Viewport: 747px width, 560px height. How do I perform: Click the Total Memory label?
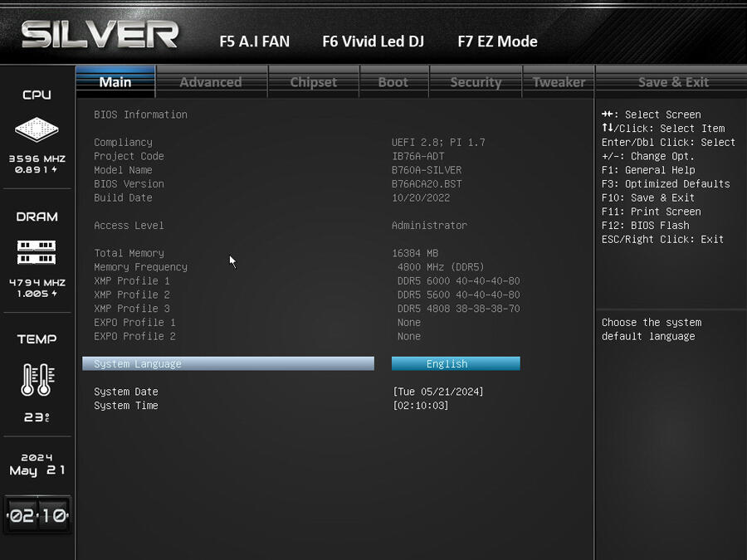[129, 253]
